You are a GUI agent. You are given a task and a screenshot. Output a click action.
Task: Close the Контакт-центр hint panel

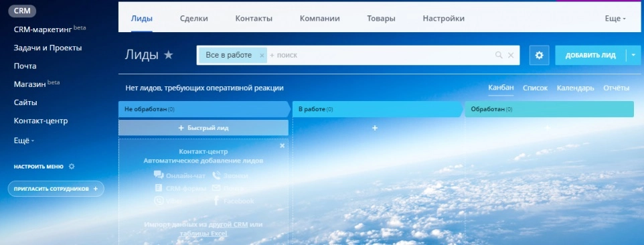(x=282, y=146)
